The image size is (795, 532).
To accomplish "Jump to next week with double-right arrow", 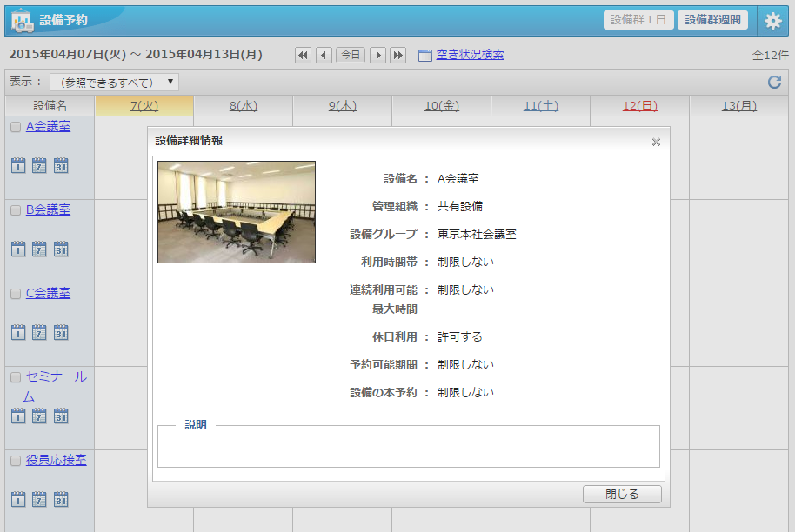I will [x=398, y=55].
